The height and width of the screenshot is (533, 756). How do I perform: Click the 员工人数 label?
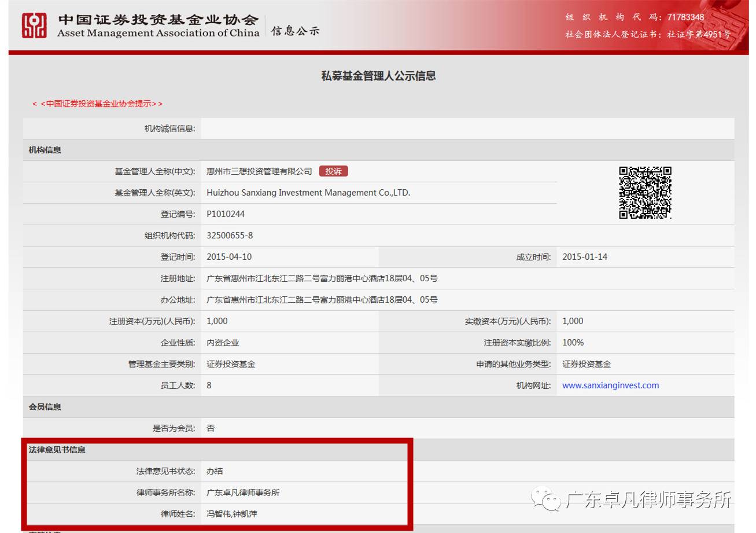point(178,385)
